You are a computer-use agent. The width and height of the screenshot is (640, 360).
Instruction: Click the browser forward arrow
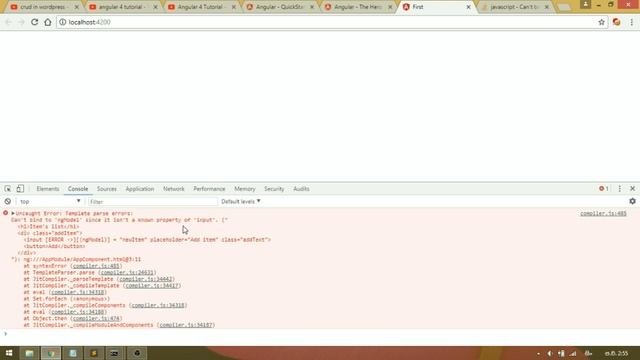[21, 22]
